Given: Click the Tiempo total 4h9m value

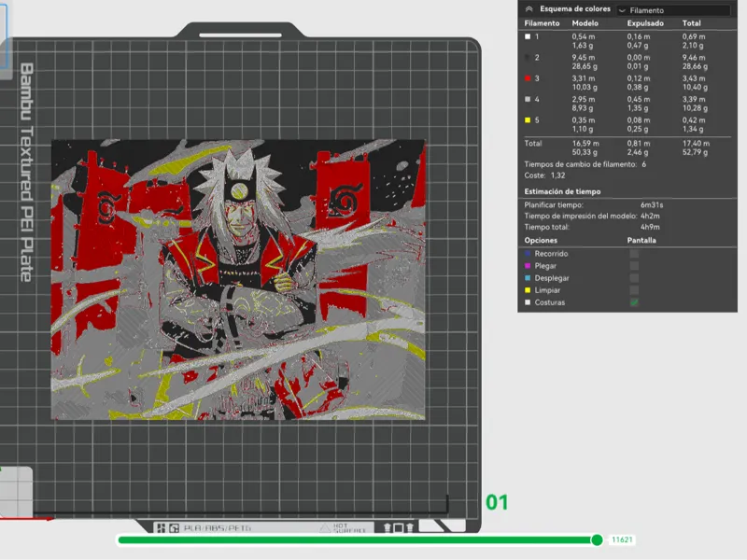Looking at the screenshot, I should tap(650, 227).
